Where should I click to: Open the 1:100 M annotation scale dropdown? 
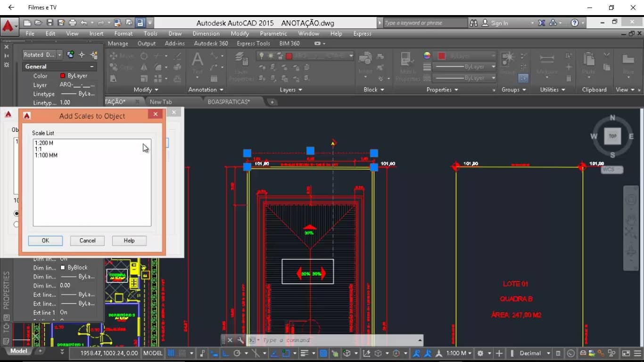pos(460,353)
